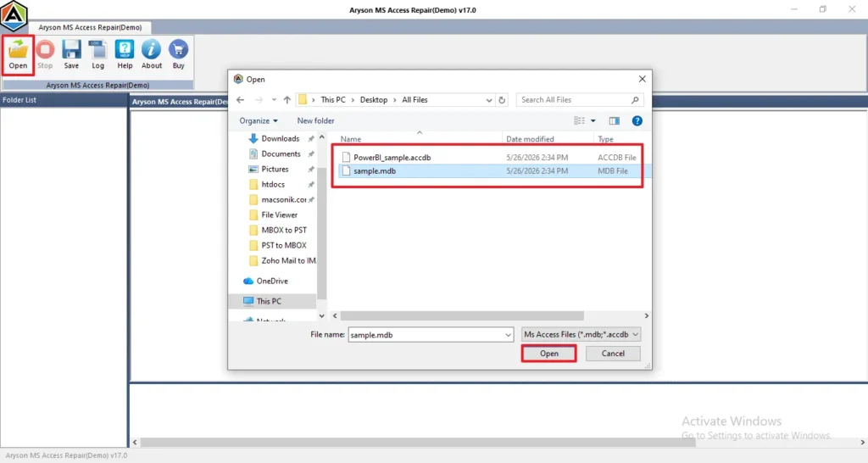Go back in the Open dialog
Image resolution: width=868 pixels, height=463 pixels.
[240, 100]
